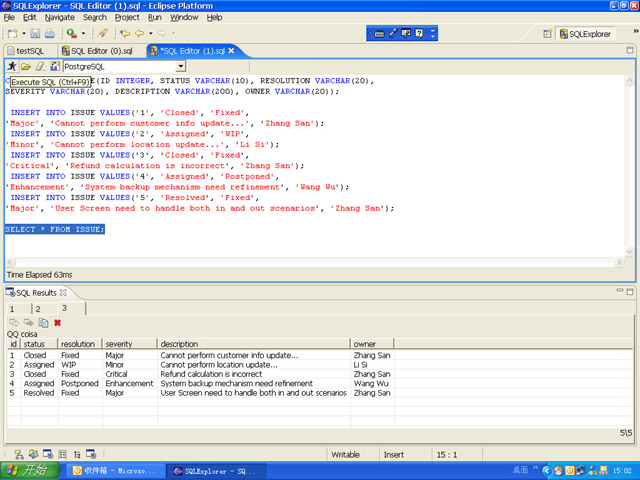The height and width of the screenshot is (480, 640).
Task: Click the green Run icon in main toolbar
Action: point(72,33)
